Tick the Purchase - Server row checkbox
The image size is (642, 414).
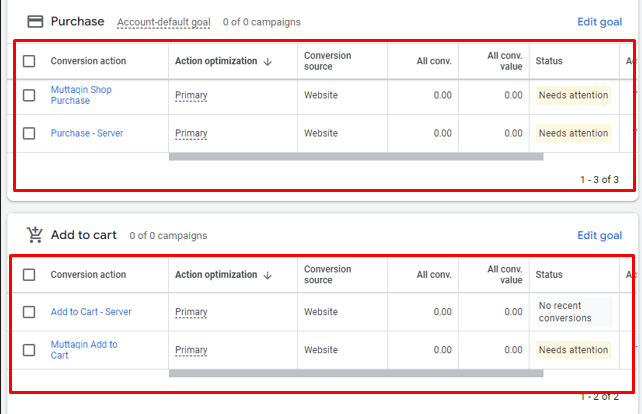pyautogui.click(x=29, y=133)
